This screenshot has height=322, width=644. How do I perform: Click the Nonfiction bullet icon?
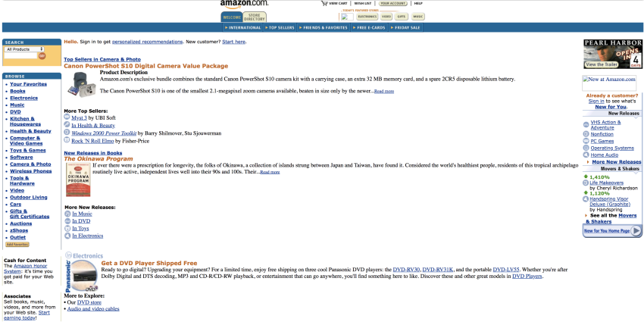586,134
